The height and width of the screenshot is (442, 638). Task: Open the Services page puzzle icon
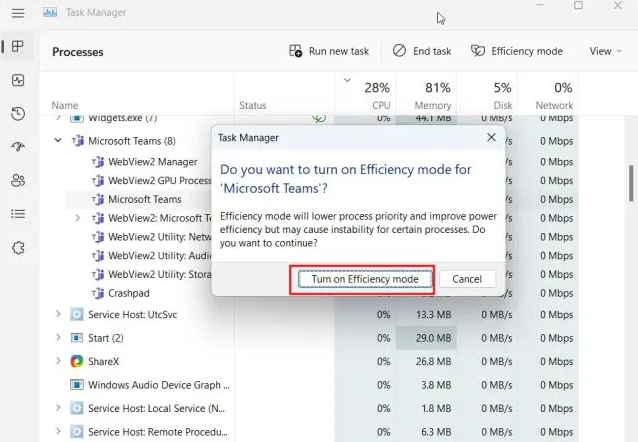coord(18,247)
